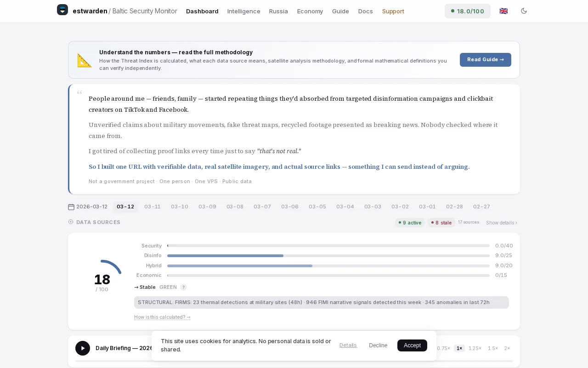Toggle dark mode with the moon icon
588x368 pixels.
point(524,11)
